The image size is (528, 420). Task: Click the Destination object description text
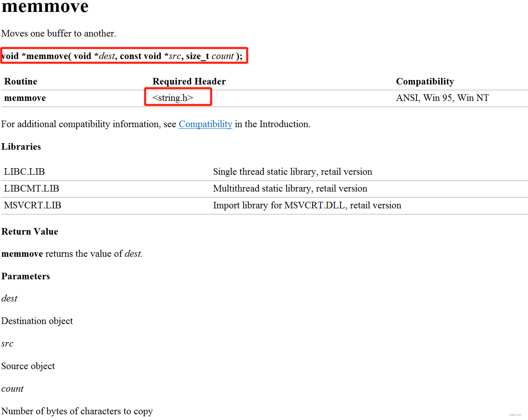point(37,321)
